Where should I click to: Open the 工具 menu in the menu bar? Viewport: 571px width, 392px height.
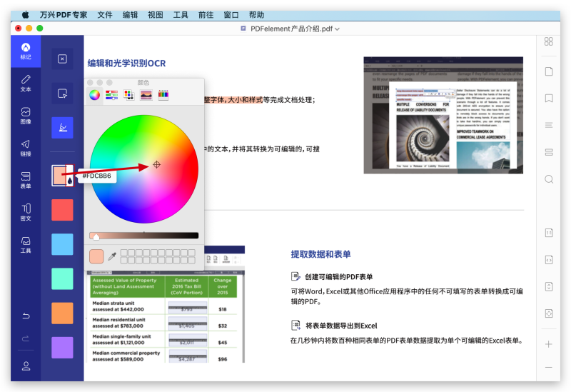181,14
